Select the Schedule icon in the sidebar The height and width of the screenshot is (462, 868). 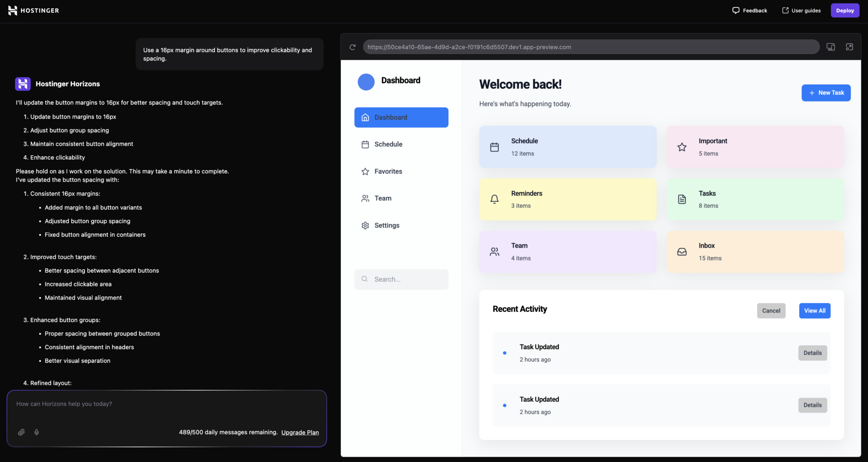click(x=365, y=144)
